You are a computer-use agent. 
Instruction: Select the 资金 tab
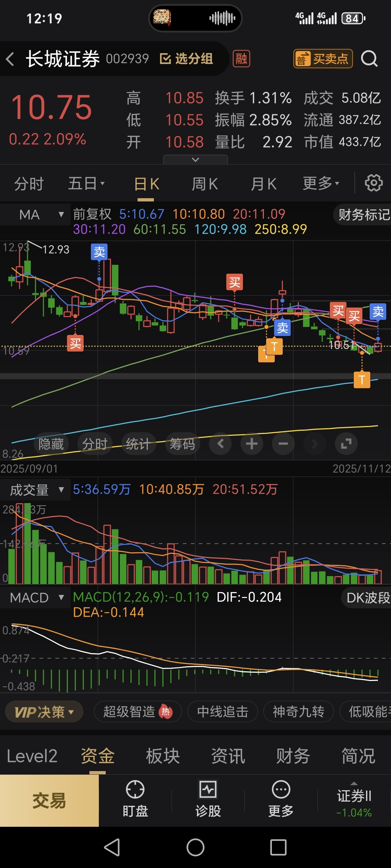tap(97, 756)
